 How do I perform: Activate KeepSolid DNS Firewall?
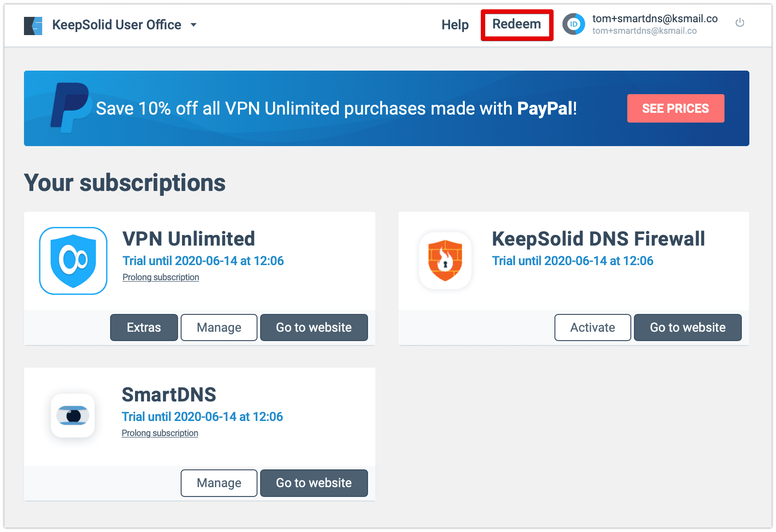(593, 328)
